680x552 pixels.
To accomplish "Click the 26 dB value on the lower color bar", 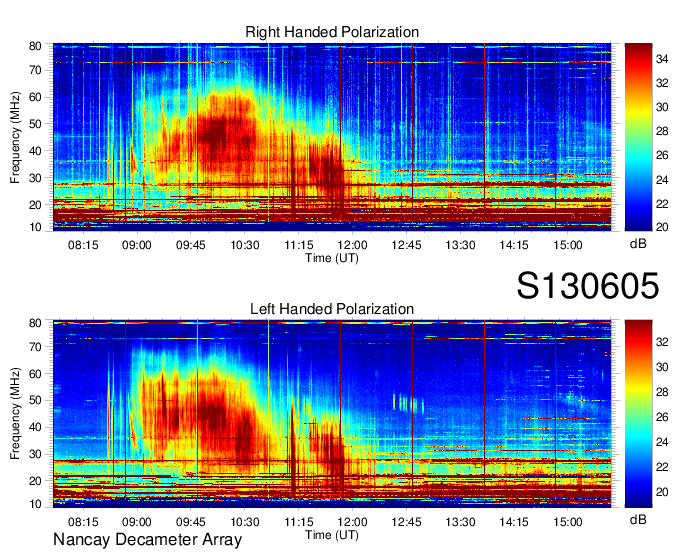I will (662, 417).
